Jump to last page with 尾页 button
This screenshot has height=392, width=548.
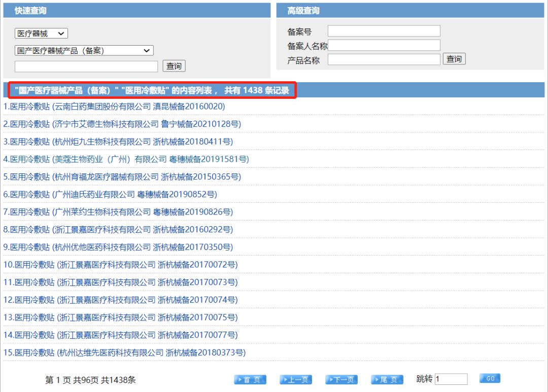(x=387, y=380)
